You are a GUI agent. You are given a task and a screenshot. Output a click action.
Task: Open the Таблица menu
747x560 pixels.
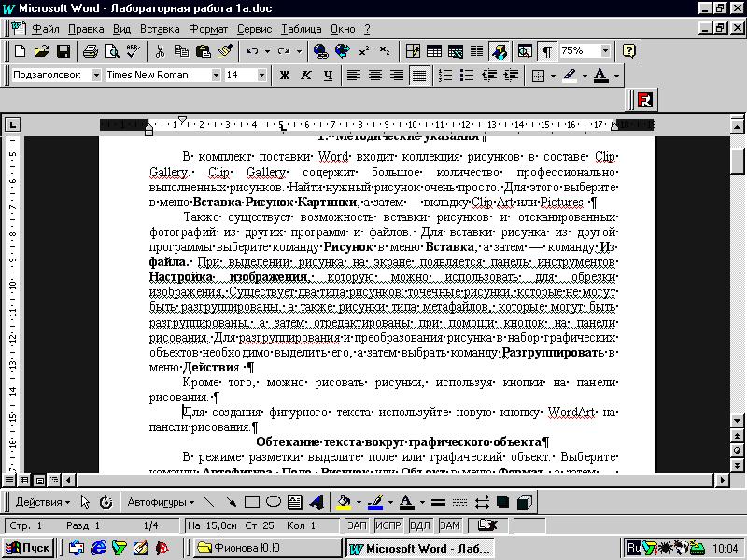(301, 29)
